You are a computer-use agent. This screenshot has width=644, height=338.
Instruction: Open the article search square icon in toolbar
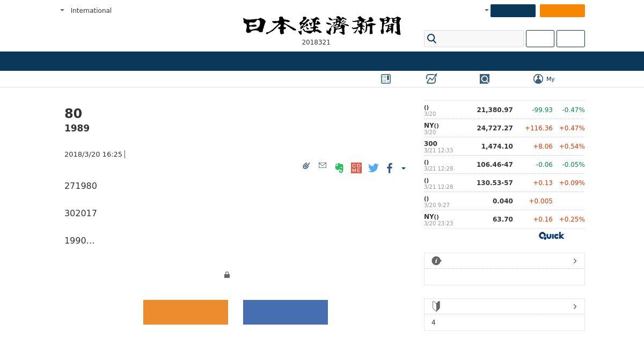(x=485, y=79)
